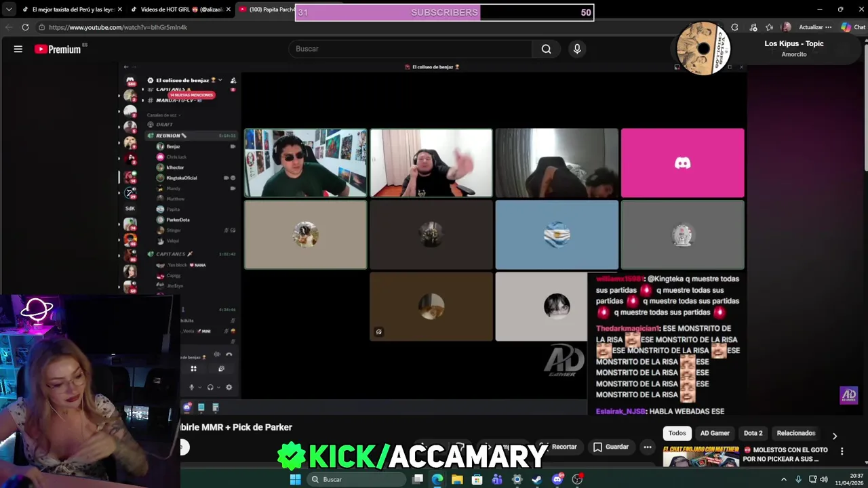Show next category chips arrow
Viewport: 868px width, 488px height.
tap(835, 436)
